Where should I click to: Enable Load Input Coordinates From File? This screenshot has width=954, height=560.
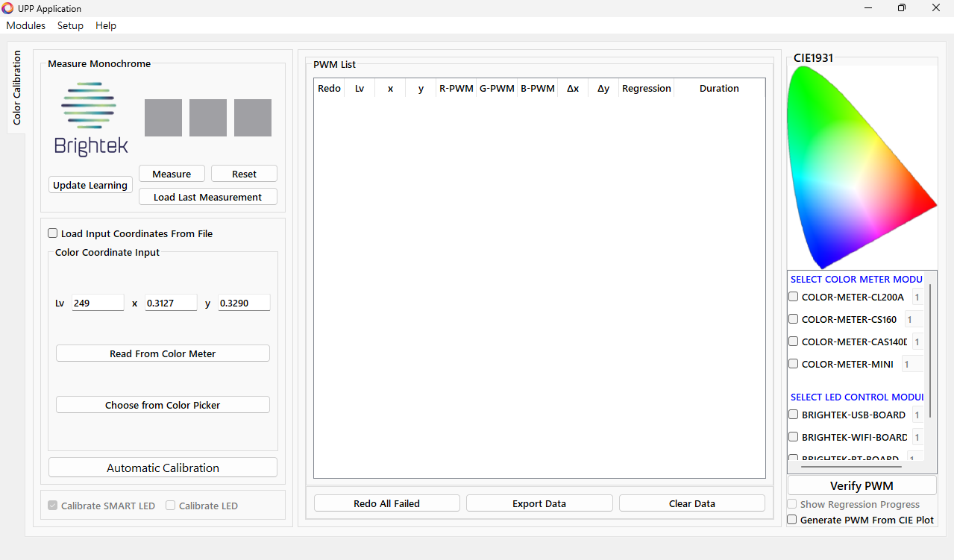pos(53,233)
